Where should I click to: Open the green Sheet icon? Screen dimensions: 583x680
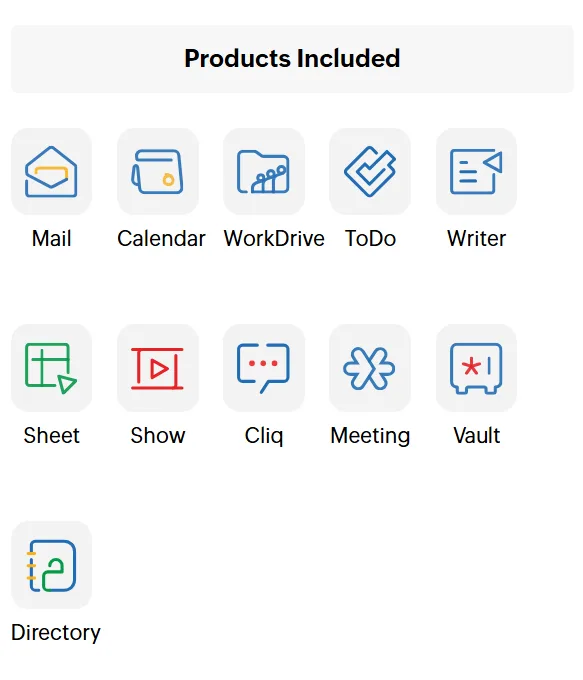pyautogui.click(x=51, y=368)
